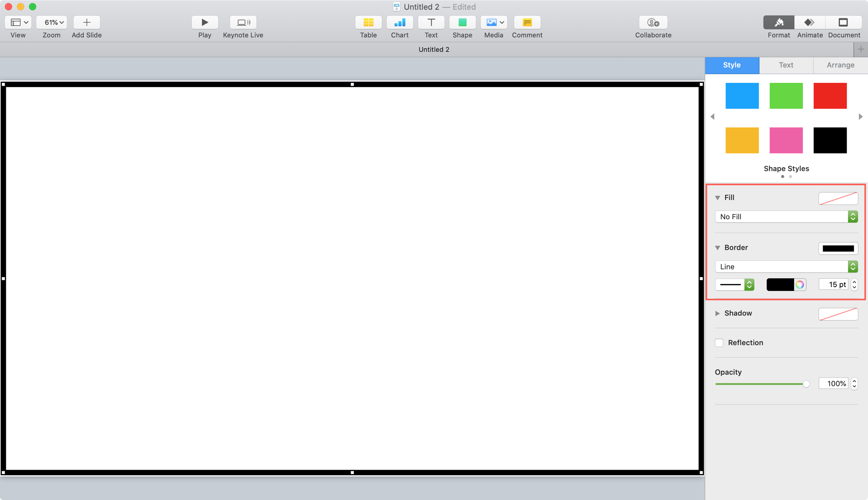
Task: Play the slideshow
Action: coord(204,22)
